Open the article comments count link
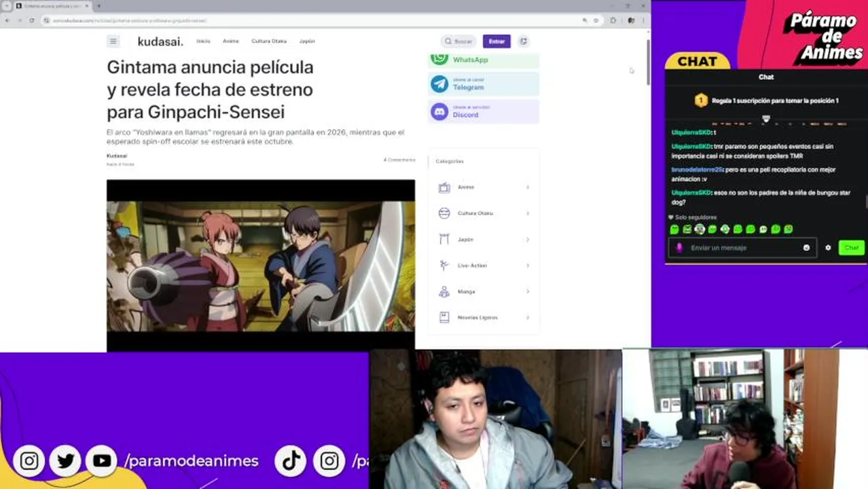The width and height of the screenshot is (868, 489). (x=399, y=160)
